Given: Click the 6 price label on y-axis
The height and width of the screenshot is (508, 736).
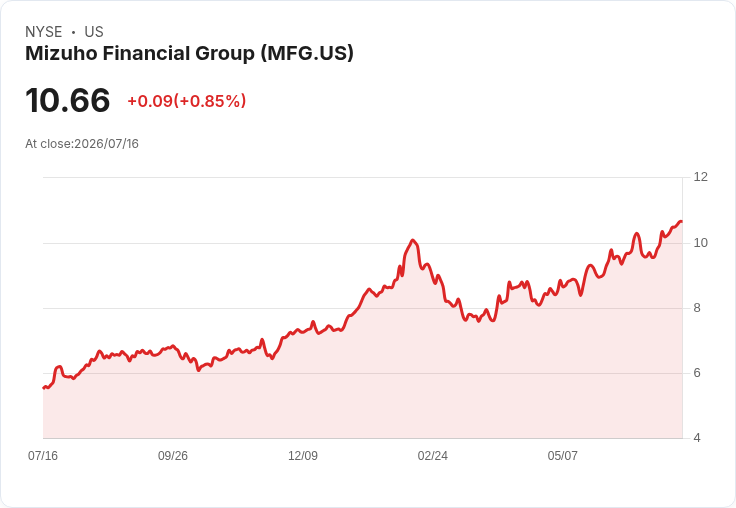Looking at the screenshot, I should click(697, 373).
